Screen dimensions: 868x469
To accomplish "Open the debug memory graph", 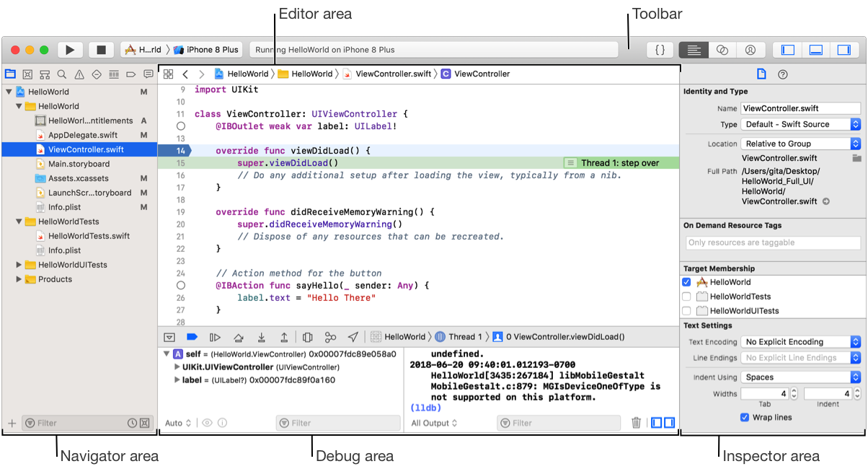I will [x=330, y=337].
